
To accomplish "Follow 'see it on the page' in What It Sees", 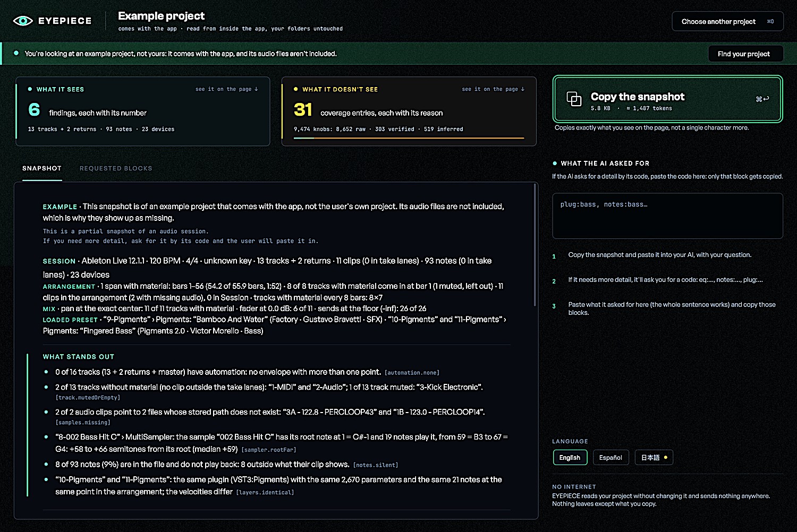I will click(x=227, y=89).
